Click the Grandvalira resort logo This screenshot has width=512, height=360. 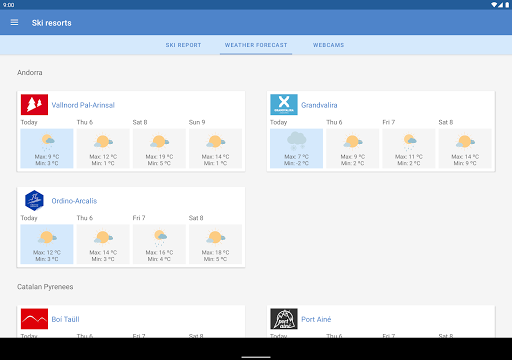click(x=284, y=105)
